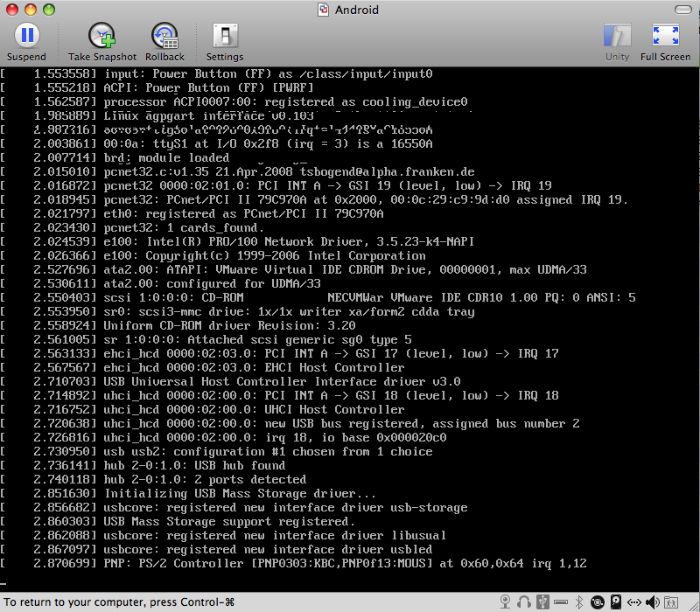Click the 'sr 1:0:0:0: Attached scsi generic sg0' line
Image resolution: width=700 pixels, height=612 pixels.
coord(257,339)
